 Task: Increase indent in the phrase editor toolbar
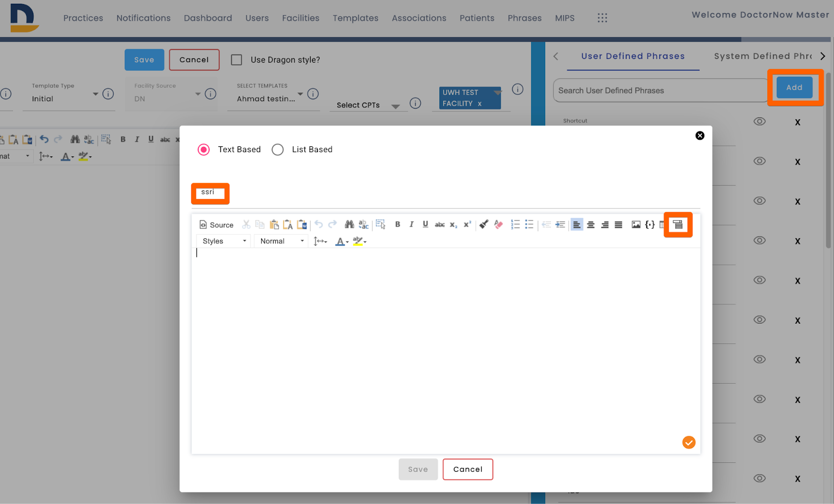pos(560,225)
